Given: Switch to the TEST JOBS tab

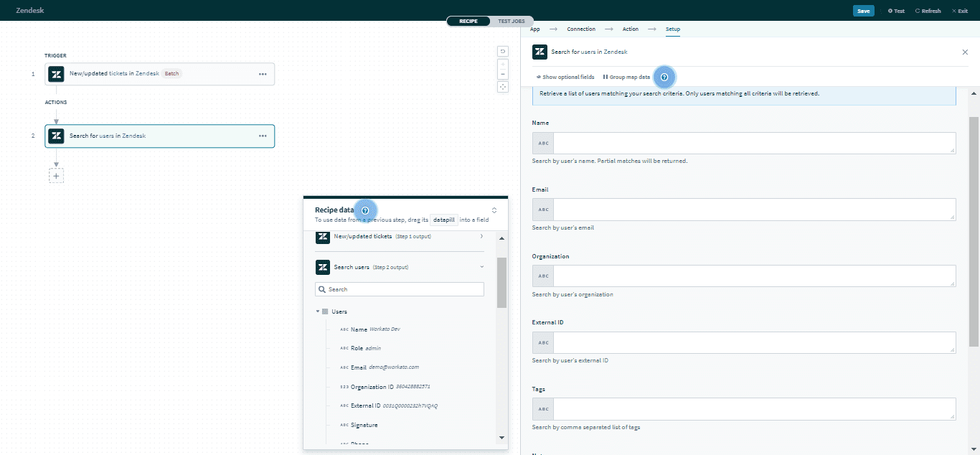Looking at the screenshot, I should (x=511, y=21).
